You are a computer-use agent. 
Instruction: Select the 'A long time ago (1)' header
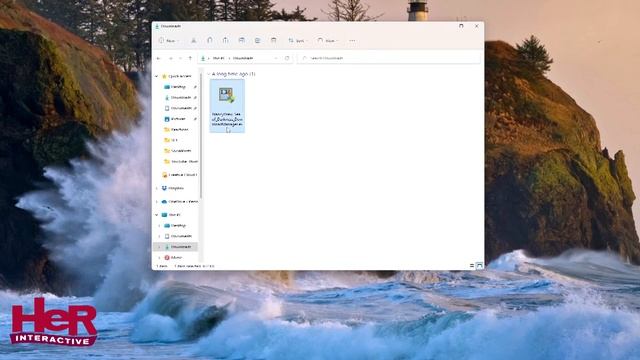pyautogui.click(x=233, y=74)
